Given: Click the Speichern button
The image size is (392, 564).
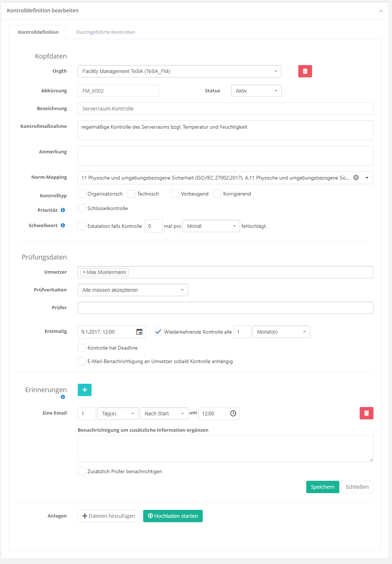Looking at the screenshot, I should coord(323,487).
